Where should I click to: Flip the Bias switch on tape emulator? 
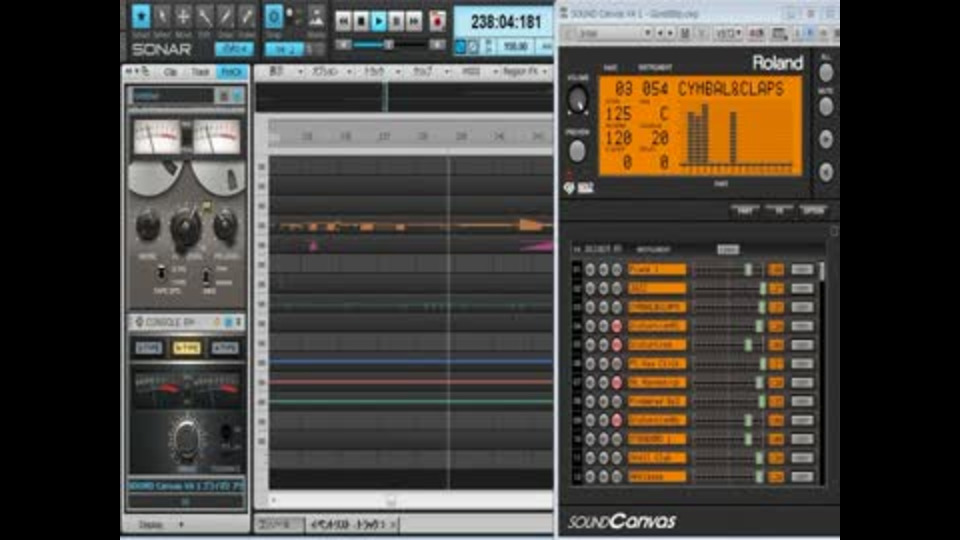coord(207,276)
